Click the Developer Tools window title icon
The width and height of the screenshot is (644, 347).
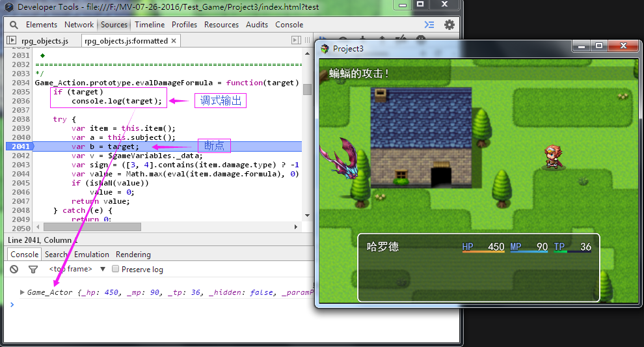click(x=10, y=7)
